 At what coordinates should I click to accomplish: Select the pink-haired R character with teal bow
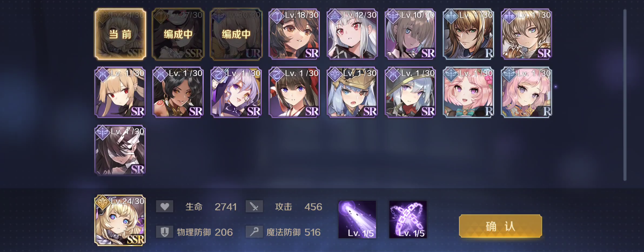point(468,92)
